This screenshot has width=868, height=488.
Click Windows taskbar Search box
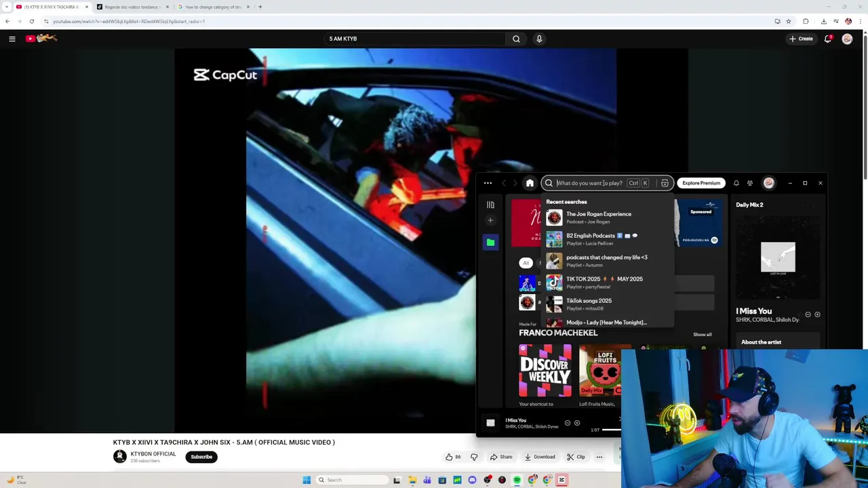pos(353,480)
